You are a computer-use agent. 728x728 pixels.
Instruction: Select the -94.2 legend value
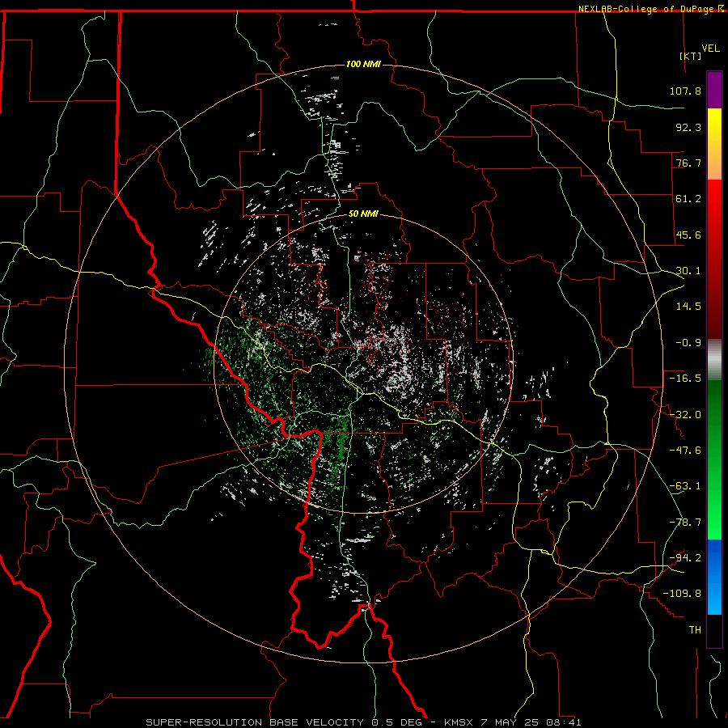[685, 557]
